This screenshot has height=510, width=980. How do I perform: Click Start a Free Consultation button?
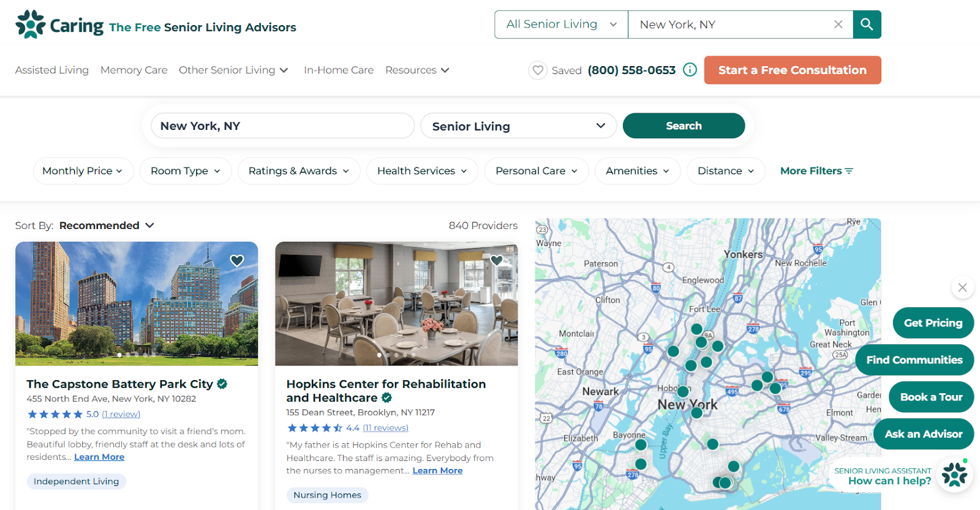tap(793, 70)
